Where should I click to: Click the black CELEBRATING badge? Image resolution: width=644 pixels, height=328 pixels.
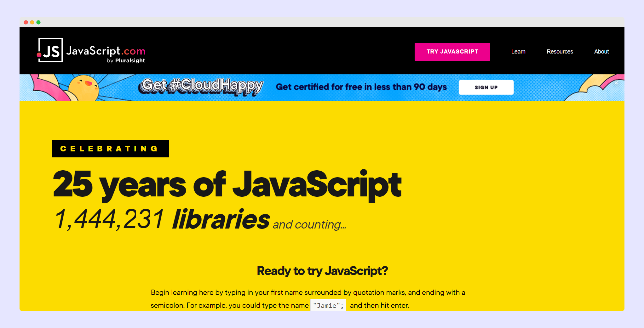click(110, 149)
